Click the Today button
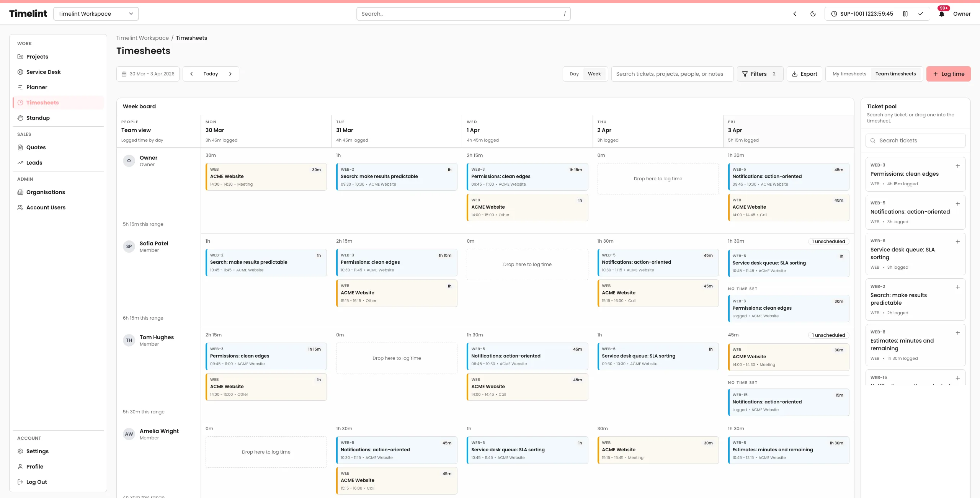Image resolution: width=980 pixels, height=498 pixels. click(x=211, y=74)
